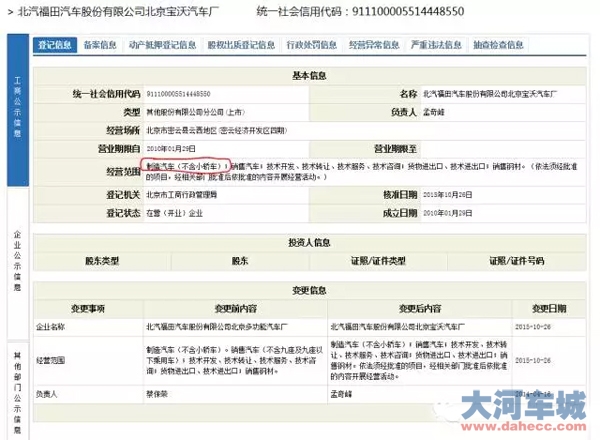
Task: Click the 名称 value in basic info table
Action: point(490,94)
